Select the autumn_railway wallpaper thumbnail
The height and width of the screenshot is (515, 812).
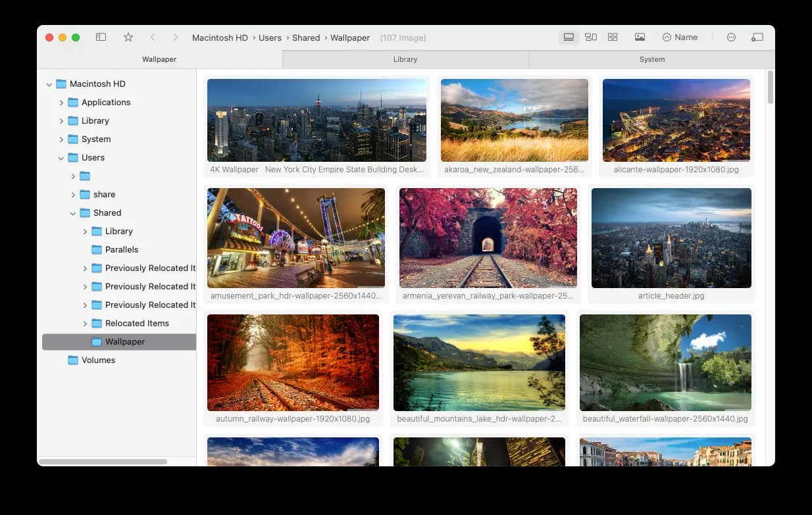coord(293,362)
